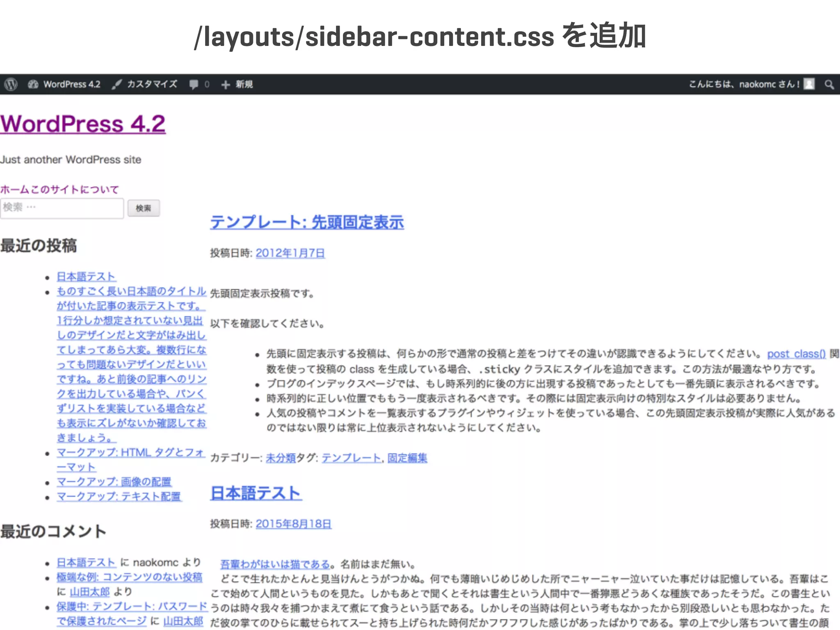Open マークアップ: 画像の配置 post link
Viewport: 840px width, 630px height.
click(114, 482)
